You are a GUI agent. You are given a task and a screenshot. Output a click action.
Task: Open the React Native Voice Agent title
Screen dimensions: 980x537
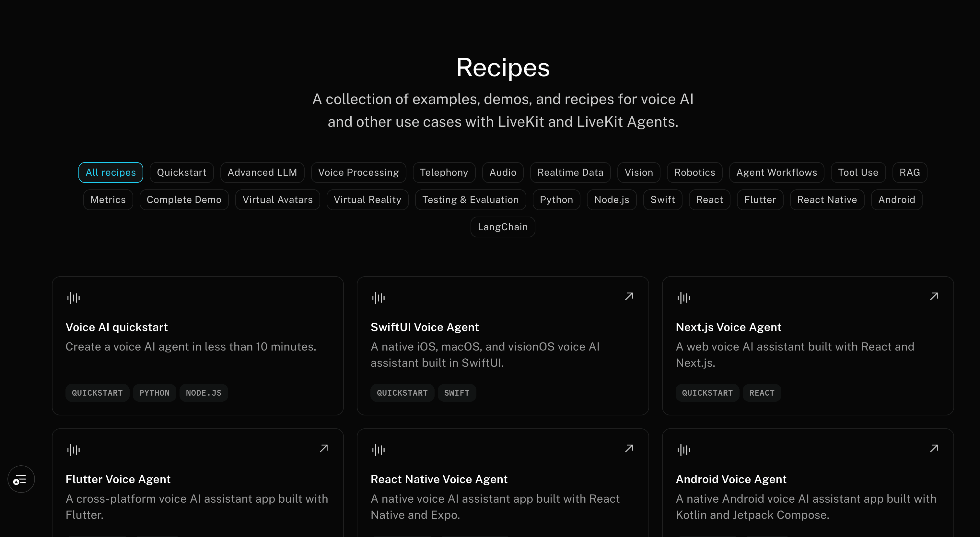[x=439, y=479]
